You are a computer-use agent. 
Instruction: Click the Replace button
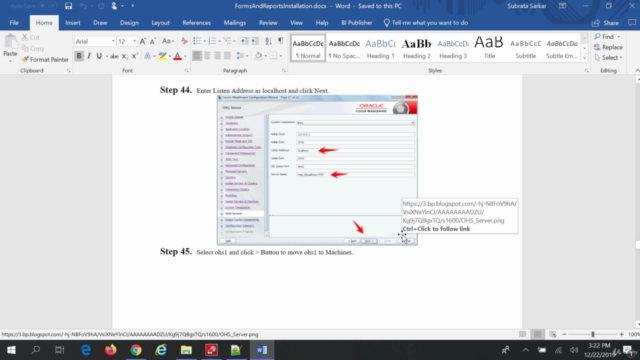pyautogui.click(x=608, y=47)
